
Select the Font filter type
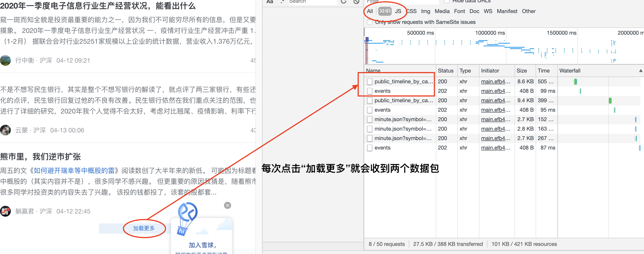click(459, 11)
